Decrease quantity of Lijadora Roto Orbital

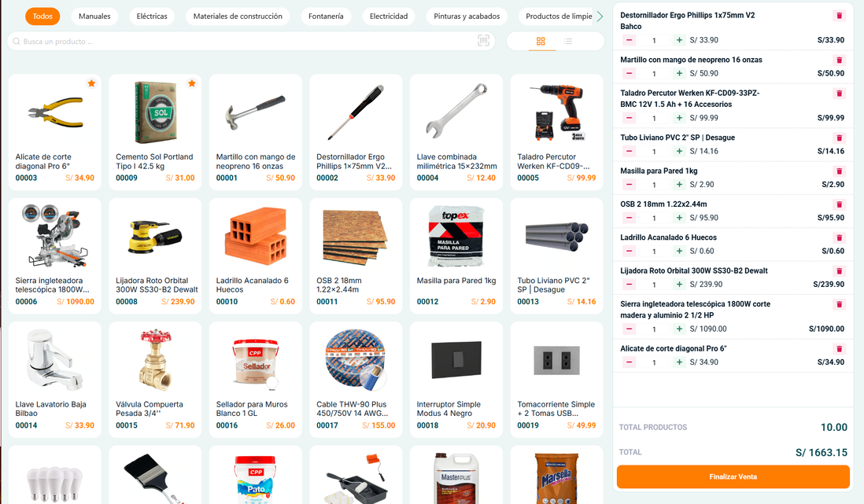(x=630, y=284)
